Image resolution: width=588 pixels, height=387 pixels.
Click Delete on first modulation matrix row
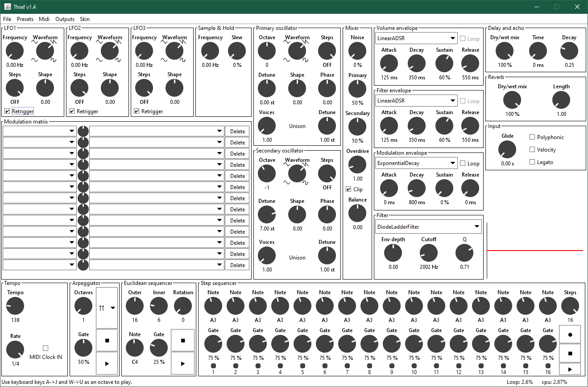(x=237, y=131)
